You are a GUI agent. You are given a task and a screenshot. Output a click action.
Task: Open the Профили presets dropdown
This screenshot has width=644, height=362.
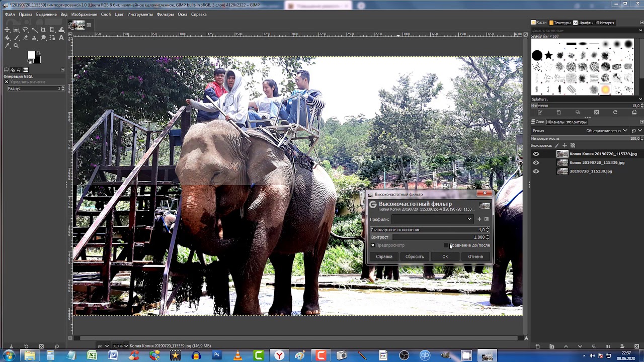coord(433,219)
